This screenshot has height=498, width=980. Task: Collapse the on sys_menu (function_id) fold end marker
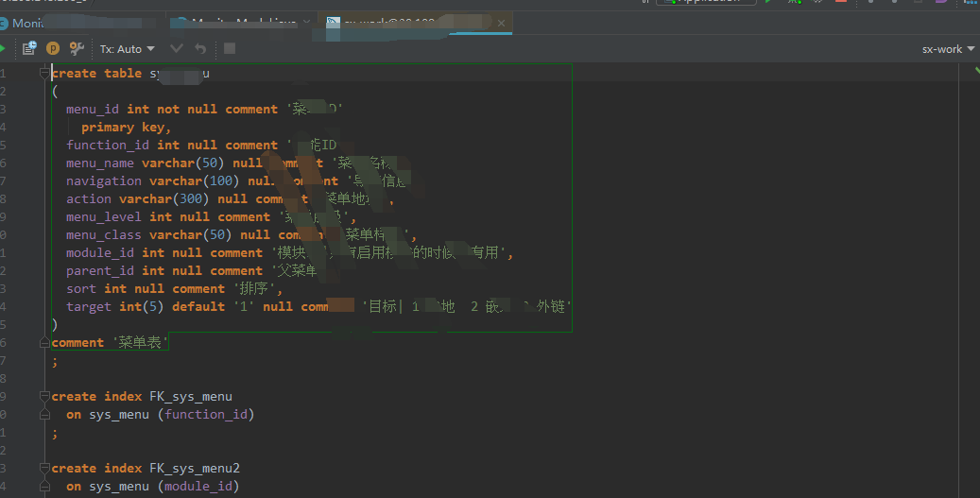(44, 414)
